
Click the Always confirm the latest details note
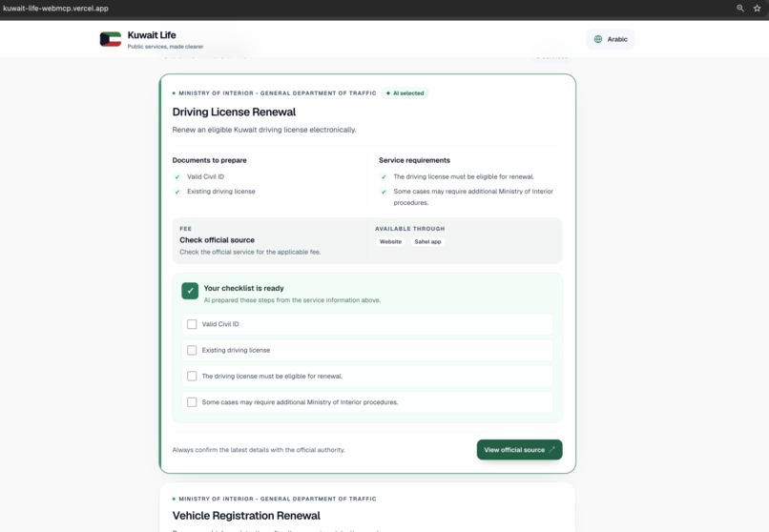[259, 450]
